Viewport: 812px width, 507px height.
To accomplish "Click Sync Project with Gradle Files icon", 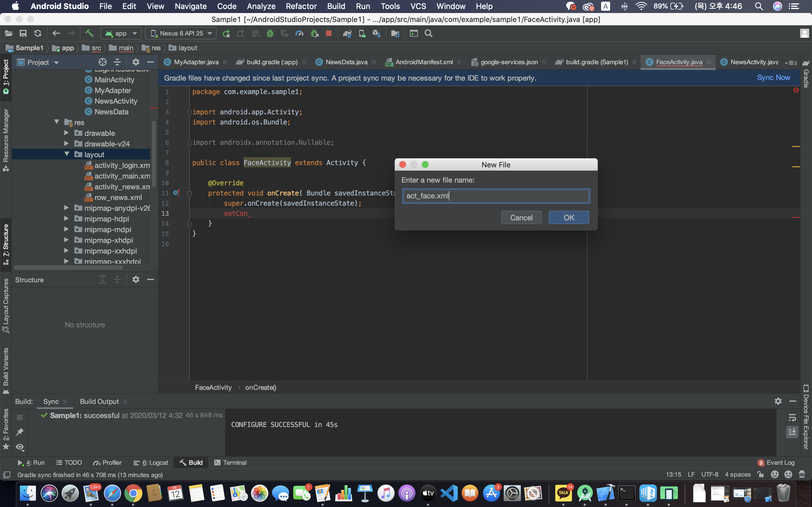I will [x=347, y=33].
